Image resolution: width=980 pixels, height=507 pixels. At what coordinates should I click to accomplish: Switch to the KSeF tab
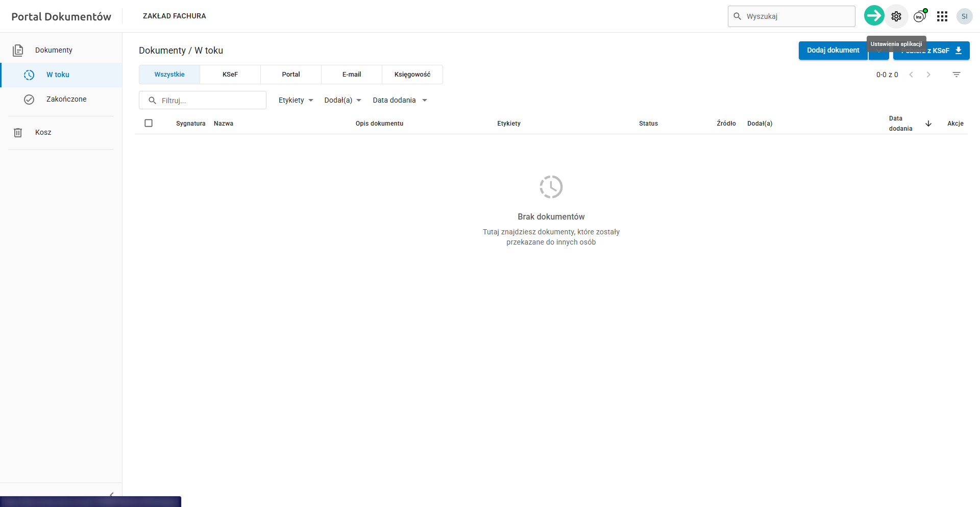pyautogui.click(x=230, y=75)
